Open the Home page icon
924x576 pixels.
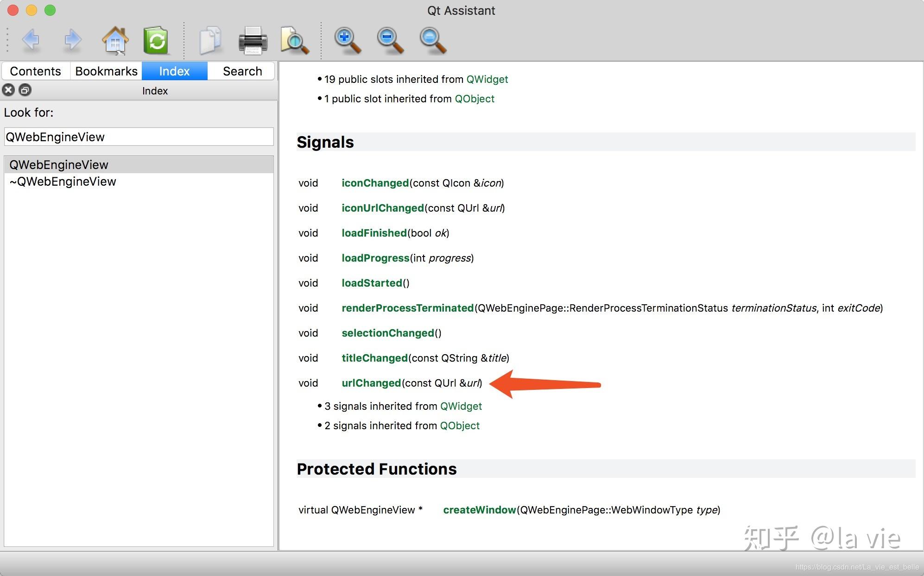[115, 41]
